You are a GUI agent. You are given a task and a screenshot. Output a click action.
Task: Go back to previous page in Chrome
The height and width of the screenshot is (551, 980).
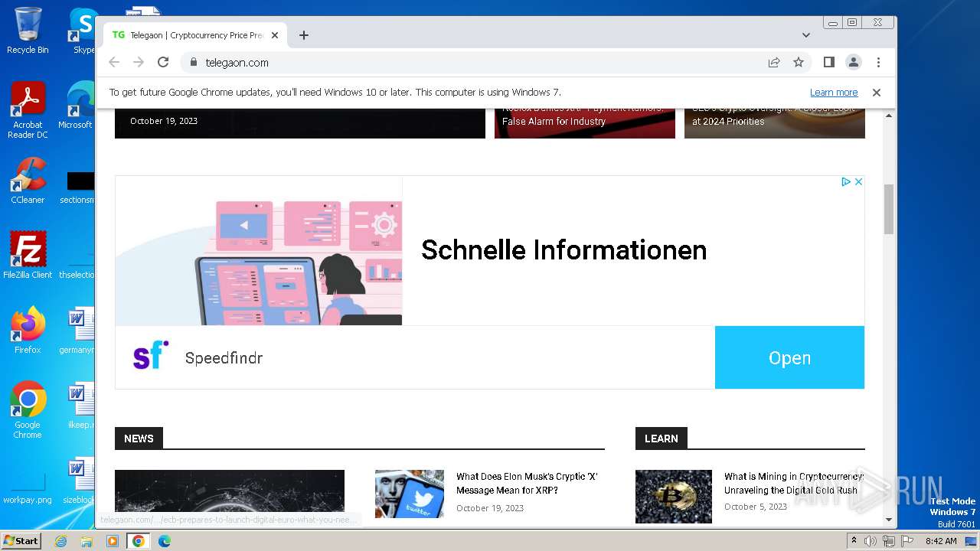(x=114, y=62)
